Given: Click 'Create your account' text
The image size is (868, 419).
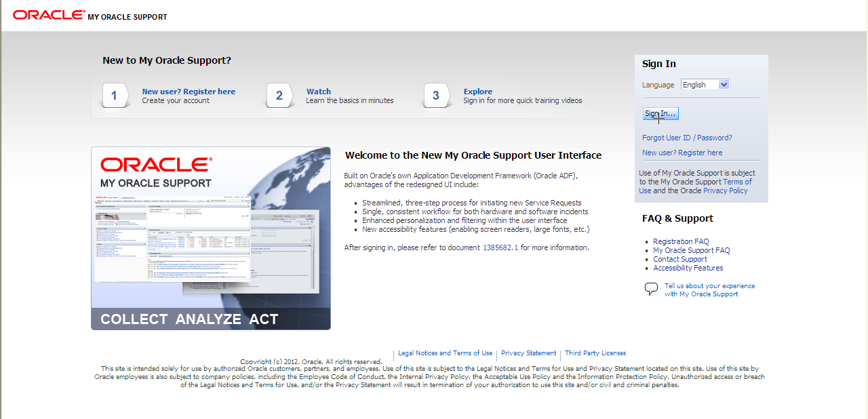Looking at the screenshot, I should [x=176, y=100].
